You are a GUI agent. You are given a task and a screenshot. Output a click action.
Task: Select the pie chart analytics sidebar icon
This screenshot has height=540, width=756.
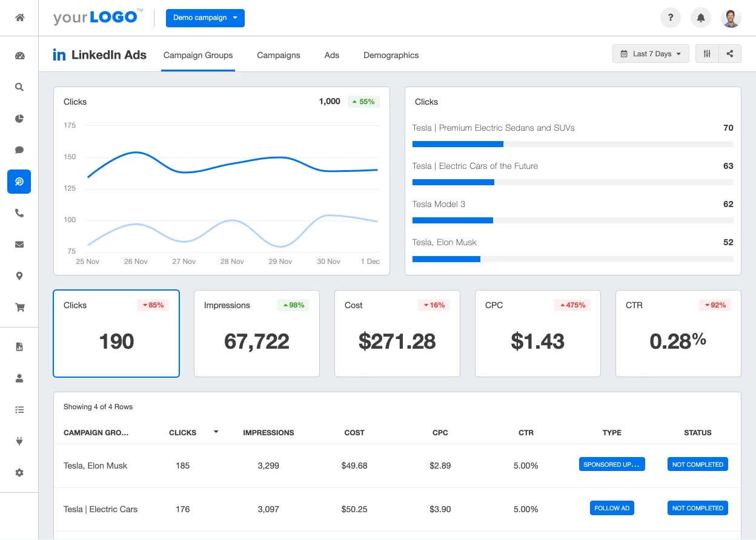pos(19,119)
